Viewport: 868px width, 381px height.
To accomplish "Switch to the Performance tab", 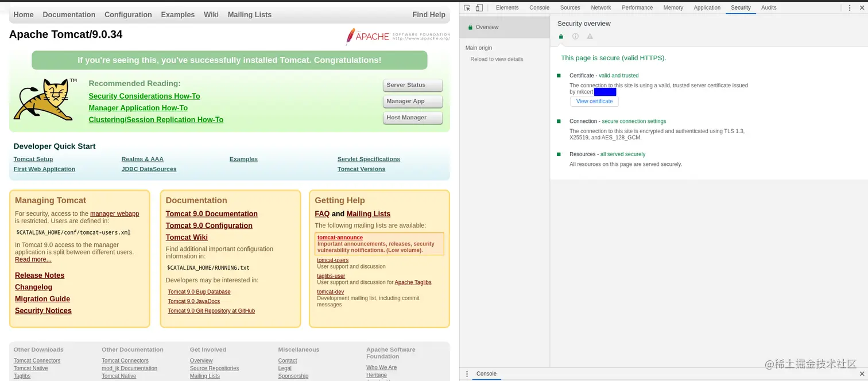I will (637, 7).
